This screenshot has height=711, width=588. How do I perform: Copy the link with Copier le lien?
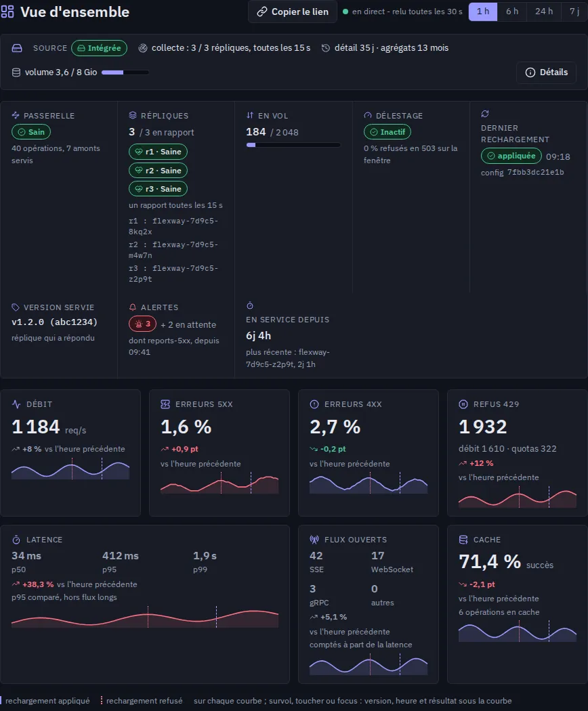pos(293,12)
